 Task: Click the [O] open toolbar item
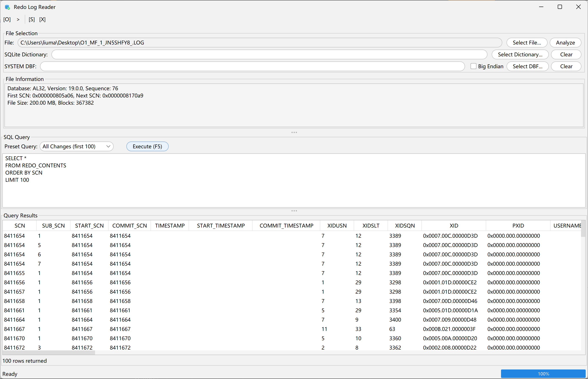(x=7, y=19)
